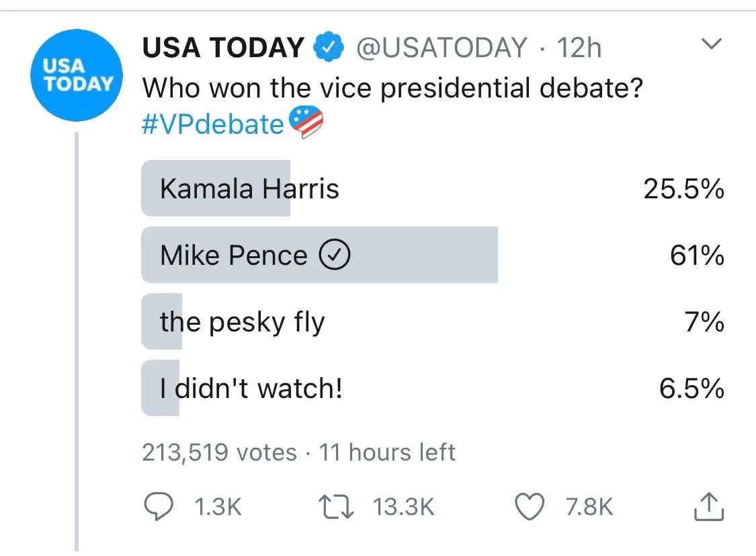Image resolution: width=756 pixels, height=556 pixels.
Task: Click the blue verified badge
Action: coord(329,48)
